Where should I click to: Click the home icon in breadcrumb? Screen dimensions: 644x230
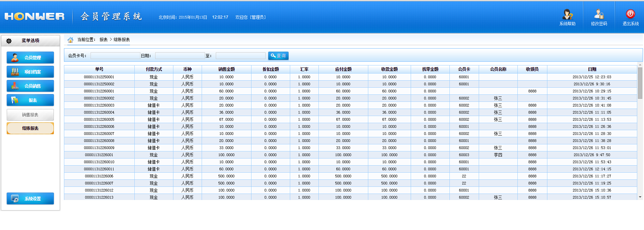[70, 40]
